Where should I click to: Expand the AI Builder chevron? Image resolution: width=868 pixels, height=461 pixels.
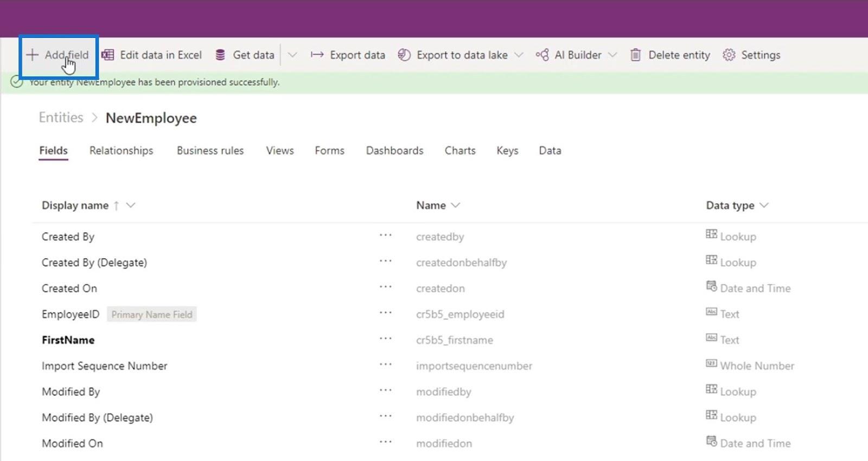click(x=612, y=55)
